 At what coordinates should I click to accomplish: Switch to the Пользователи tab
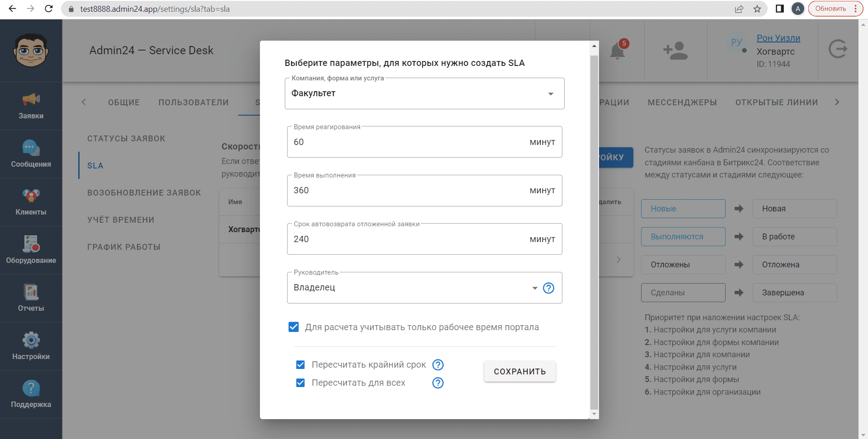coord(193,103)
